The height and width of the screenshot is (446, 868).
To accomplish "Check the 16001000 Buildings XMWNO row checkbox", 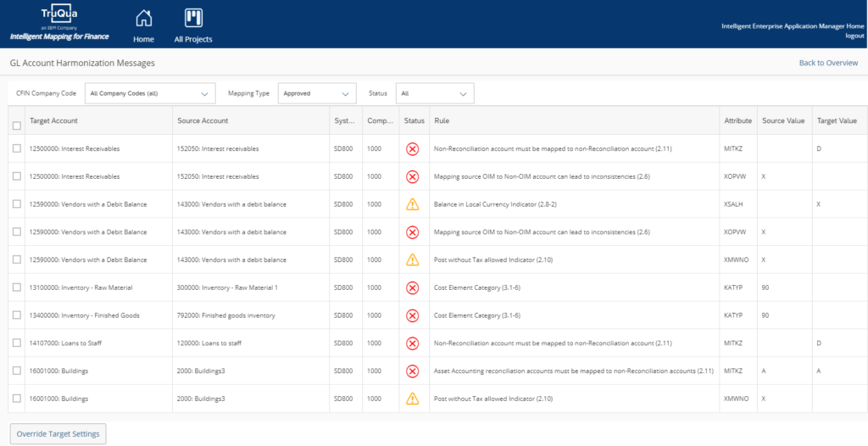I will click(17, 398).
